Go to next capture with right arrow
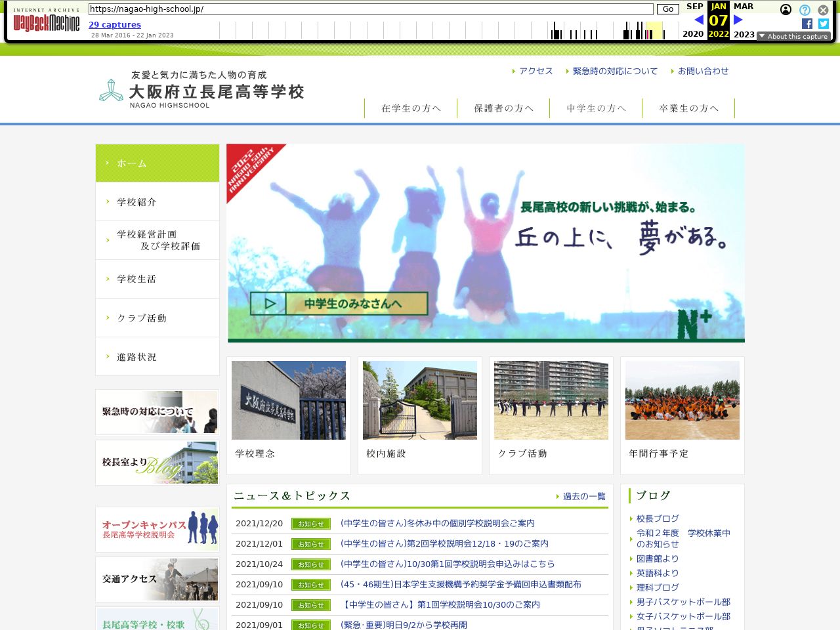The height and width of the screenshot is (630, 840). coord(738,20)
